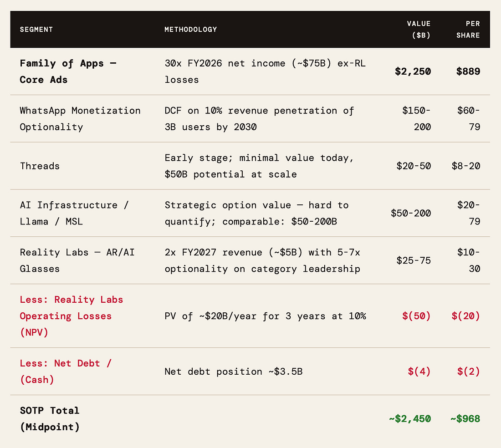Image resolution: width=501 pixels, height=448 pixels.
Task: Click '30x FY2026 net income' methodology text
Action: tap(225, 63)
